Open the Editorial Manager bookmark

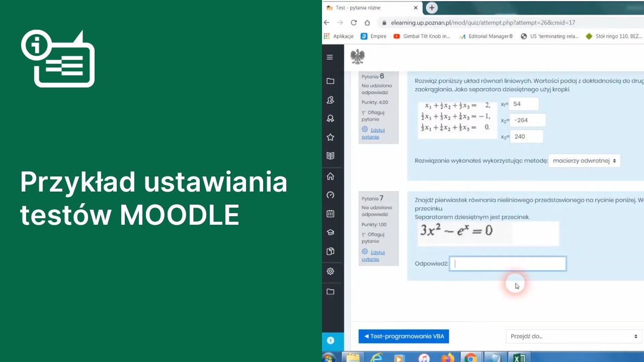click(x=486, y=36)
